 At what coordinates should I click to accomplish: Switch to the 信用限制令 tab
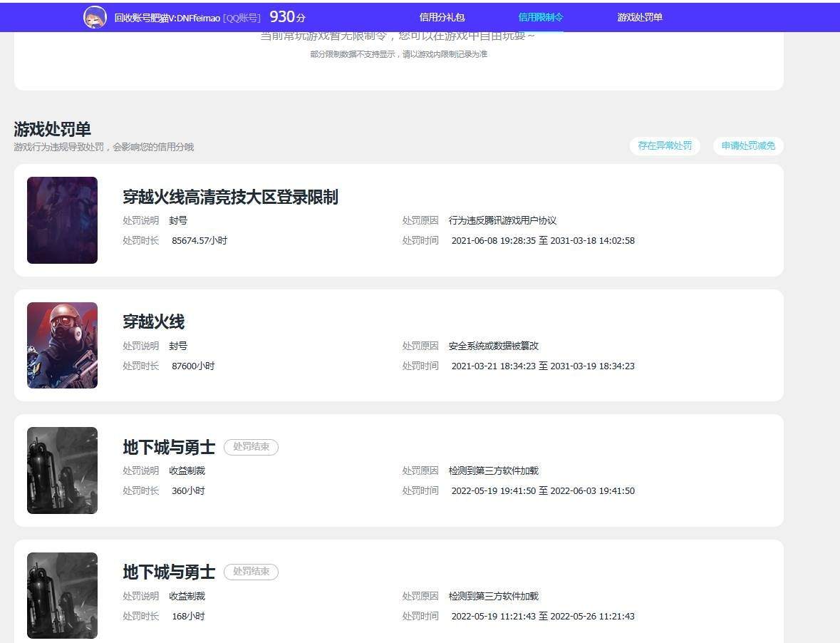click(x=541, y=17)
